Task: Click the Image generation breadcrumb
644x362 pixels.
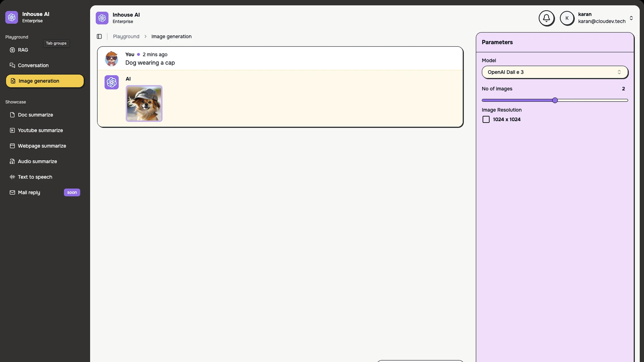Action: click(171, 37)
